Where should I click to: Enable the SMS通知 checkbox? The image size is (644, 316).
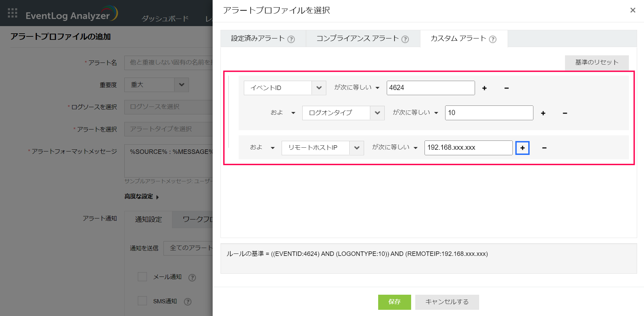[x=142, y=301]
